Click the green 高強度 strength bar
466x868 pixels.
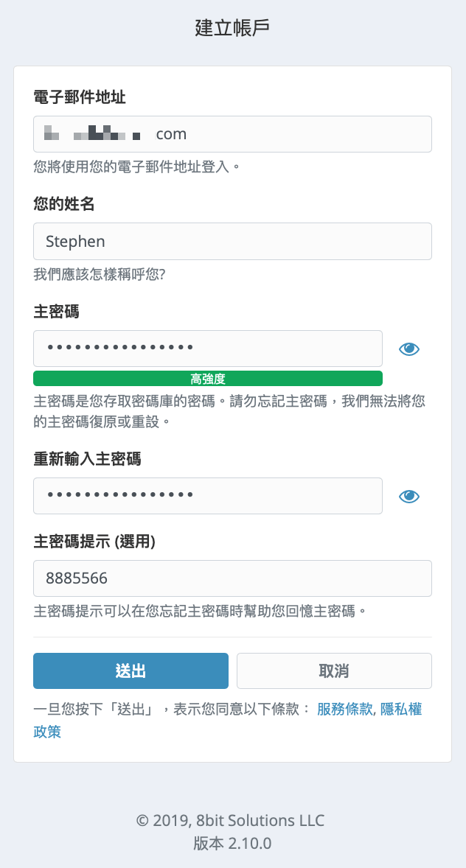[x=208, y=379]
